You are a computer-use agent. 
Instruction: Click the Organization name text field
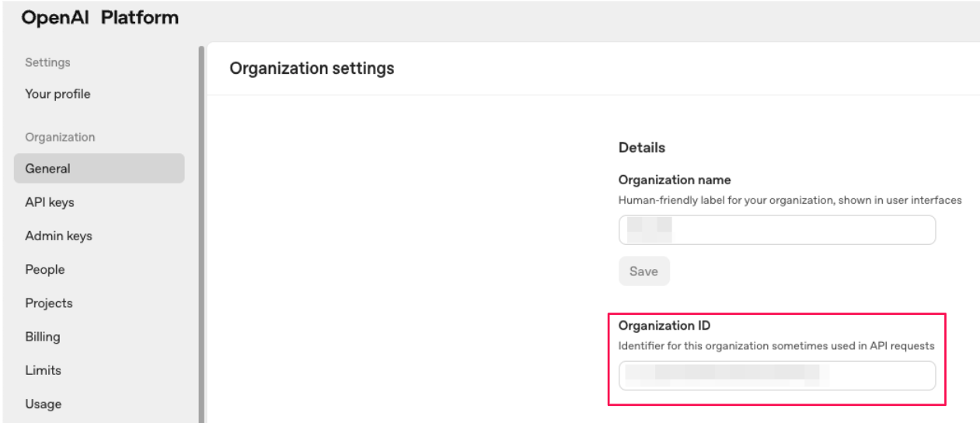[x=776, y=230]
